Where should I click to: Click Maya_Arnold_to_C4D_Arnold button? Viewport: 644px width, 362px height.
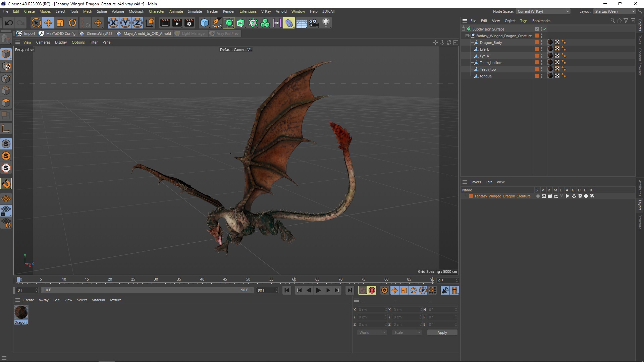[144, 34]
